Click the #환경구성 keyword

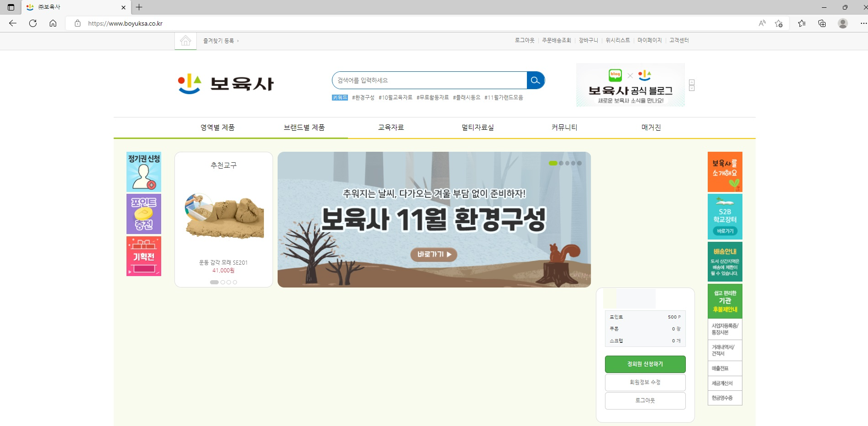tap(363, 97)
